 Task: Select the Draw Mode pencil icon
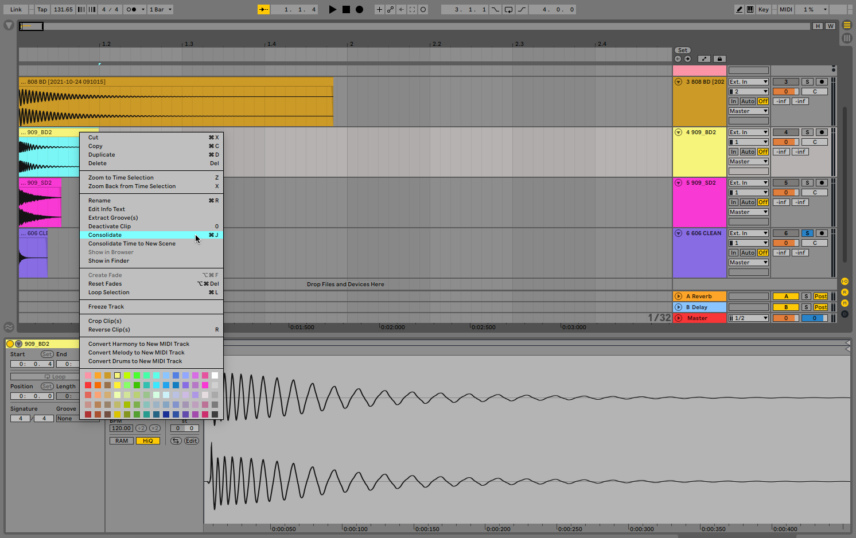point(740,9)
